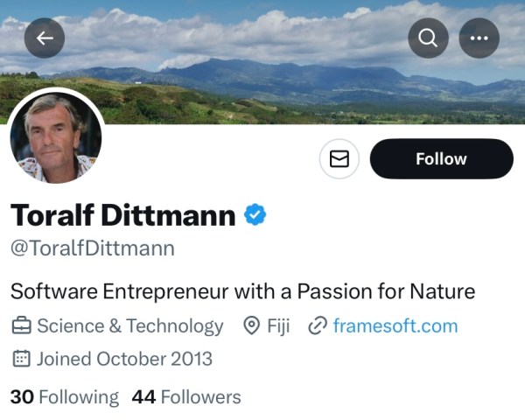This screenshot has height=420, width=525.
Task: Click the chain link icon
Action: pyautogui.click(x=318, y=326)
